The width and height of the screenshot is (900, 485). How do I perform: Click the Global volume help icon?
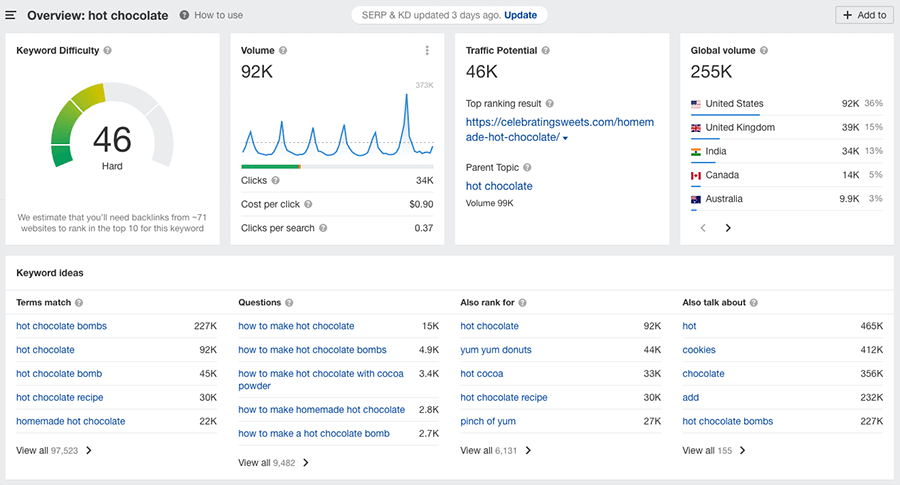tap(763, 51)
